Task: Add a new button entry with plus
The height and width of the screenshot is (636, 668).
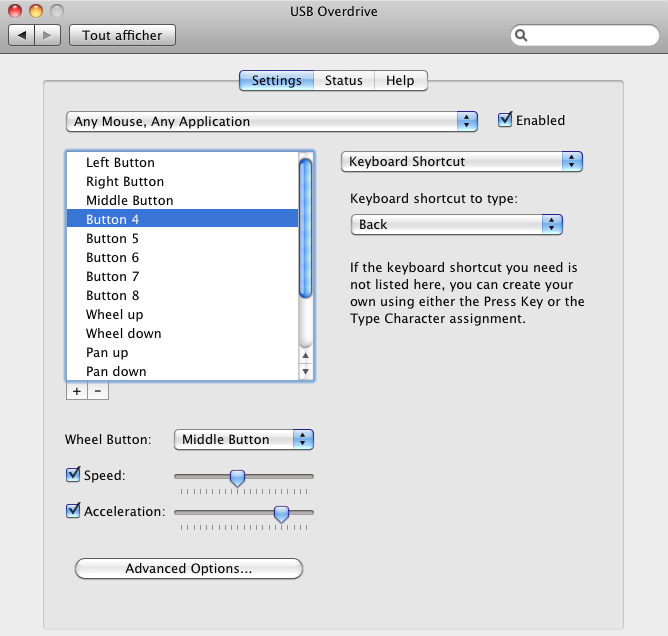Action: coord(77,391)
